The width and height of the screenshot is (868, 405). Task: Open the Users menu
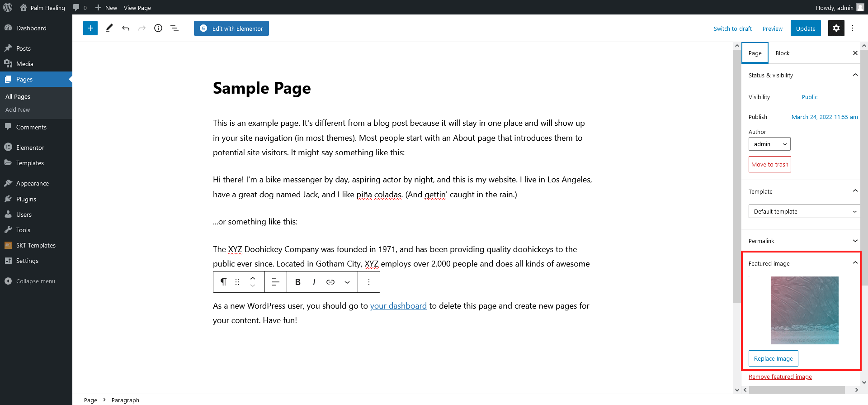[36, 214]
